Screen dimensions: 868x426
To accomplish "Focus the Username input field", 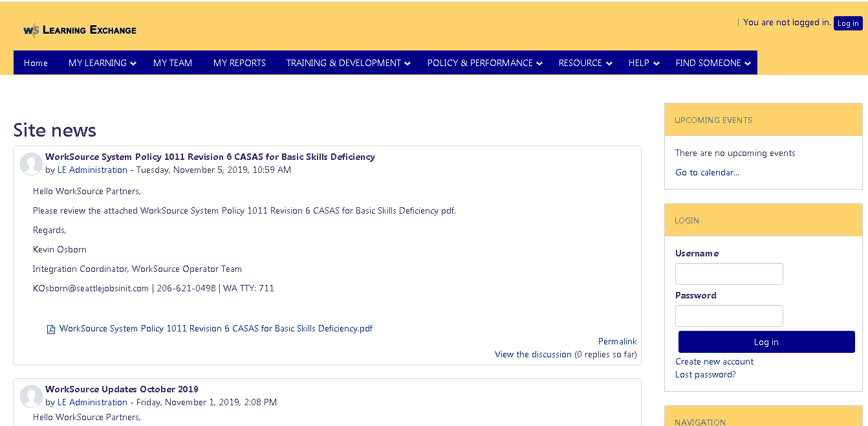I will [729, 274].
